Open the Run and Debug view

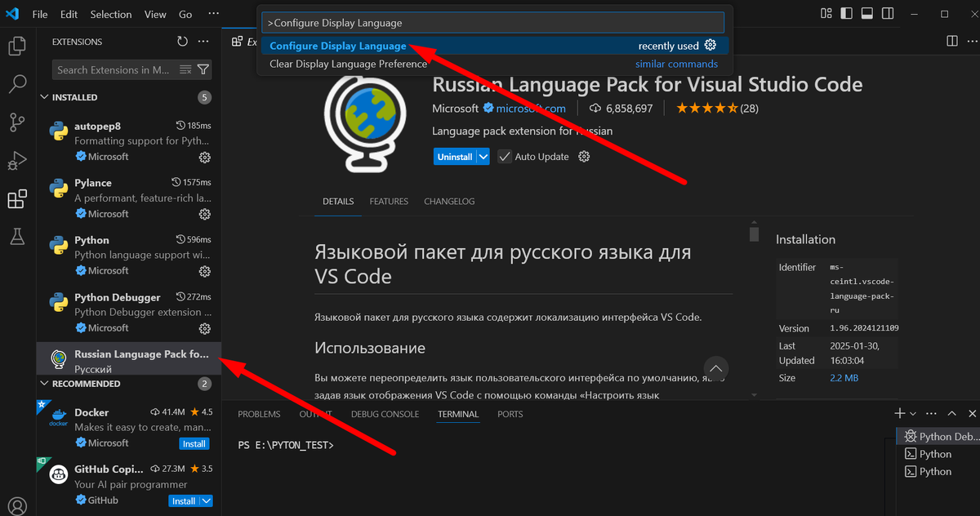pos(16,161)
